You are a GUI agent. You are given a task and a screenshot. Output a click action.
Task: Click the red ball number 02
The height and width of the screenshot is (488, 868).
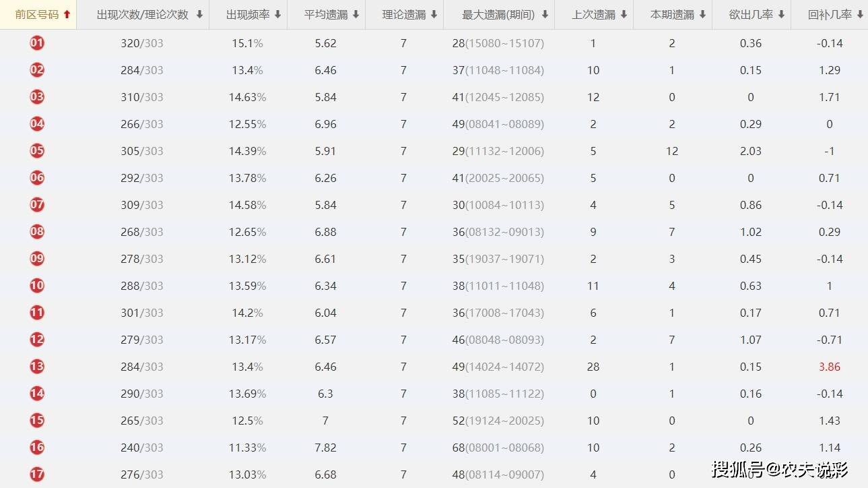37,70
